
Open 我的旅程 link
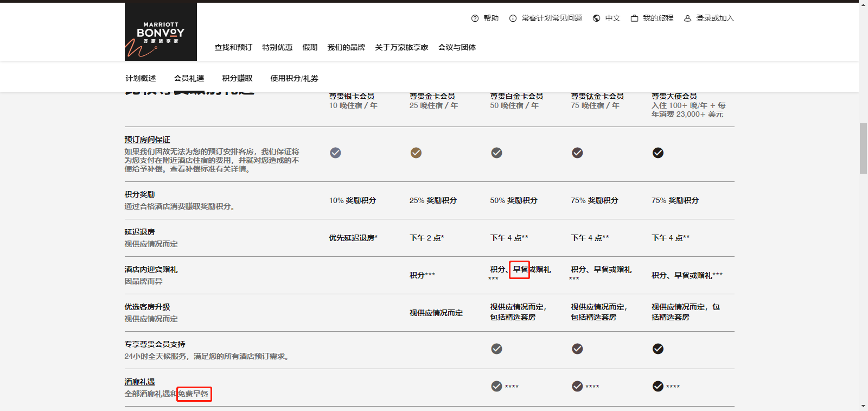tap(659, 18)
